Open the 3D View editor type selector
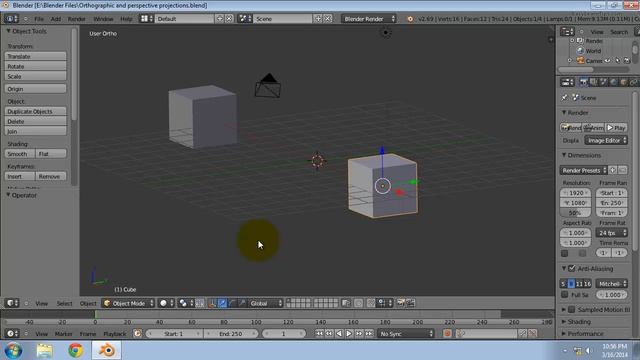The image size is (640, 360). tap(11, 303)
